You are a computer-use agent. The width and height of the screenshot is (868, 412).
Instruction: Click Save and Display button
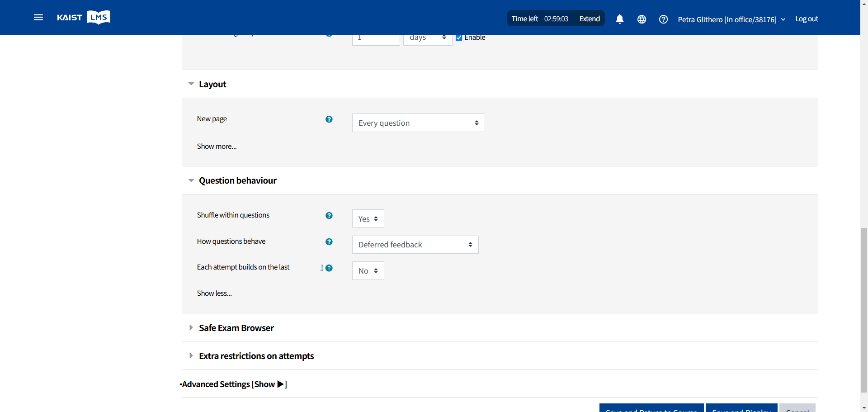(x=741, y=408)
